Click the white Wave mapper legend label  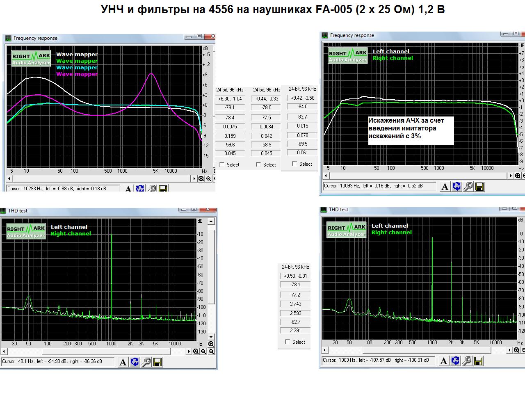tap(77, 55)
